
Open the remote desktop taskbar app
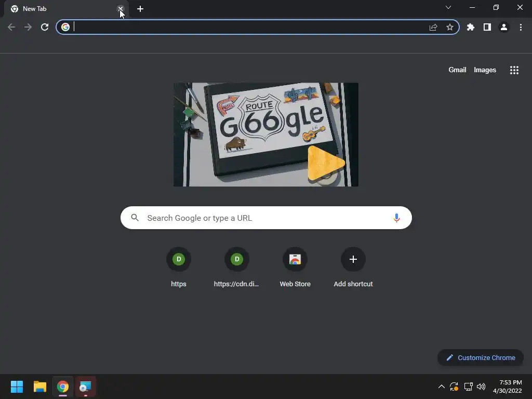click(86, 387)
